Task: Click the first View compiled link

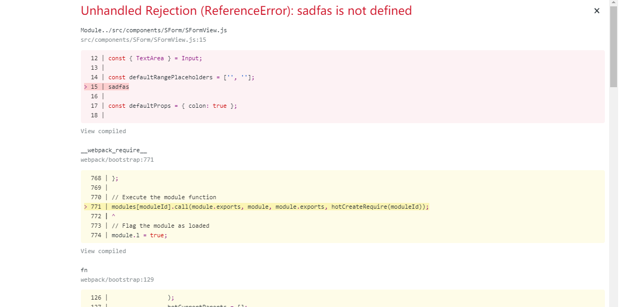Action: click(103, 131)
